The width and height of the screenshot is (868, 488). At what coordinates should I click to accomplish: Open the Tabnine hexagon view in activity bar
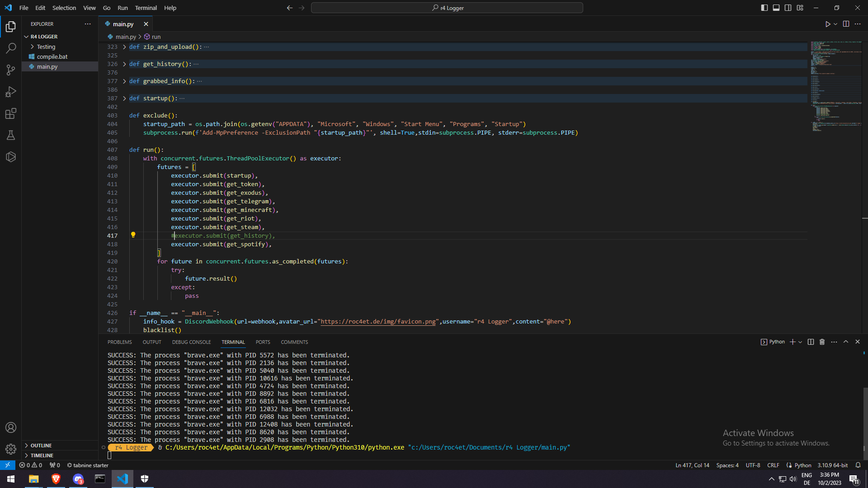coord(11,157)
